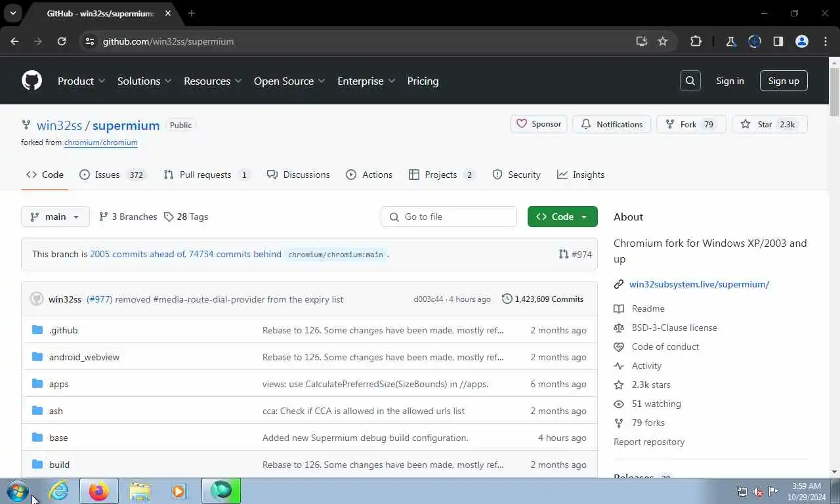Open the android_webview folder

(84, 357)
